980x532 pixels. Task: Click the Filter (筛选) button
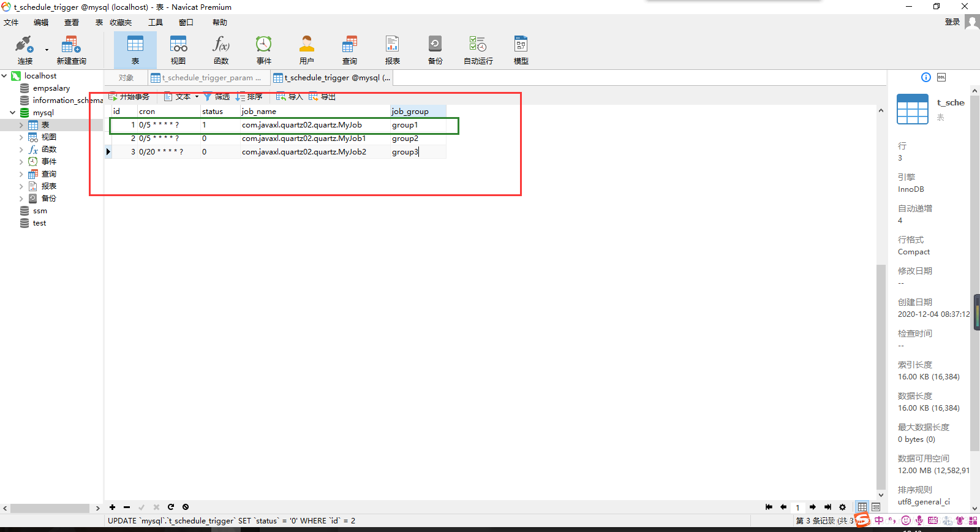tap(217, 97)
